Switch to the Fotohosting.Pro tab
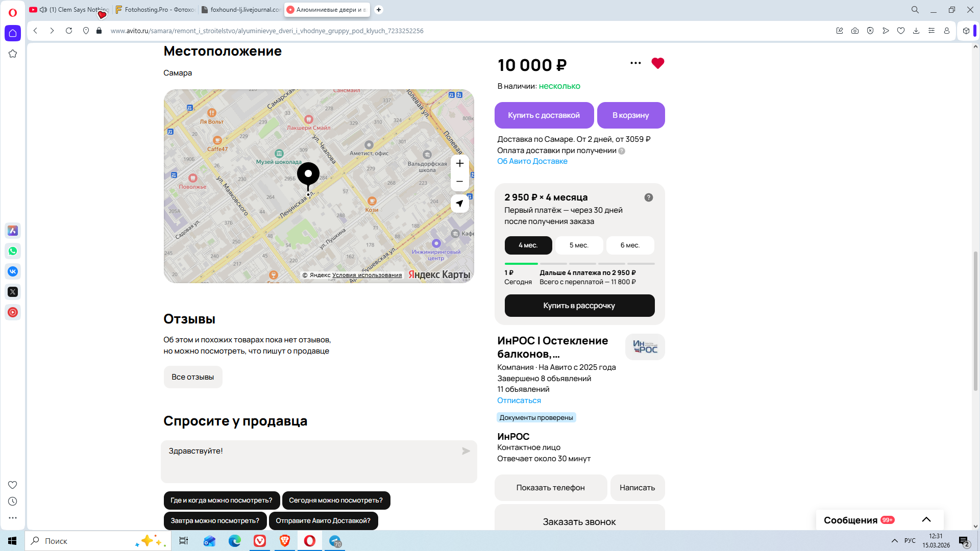980x551 pixels. coord(155,10)
